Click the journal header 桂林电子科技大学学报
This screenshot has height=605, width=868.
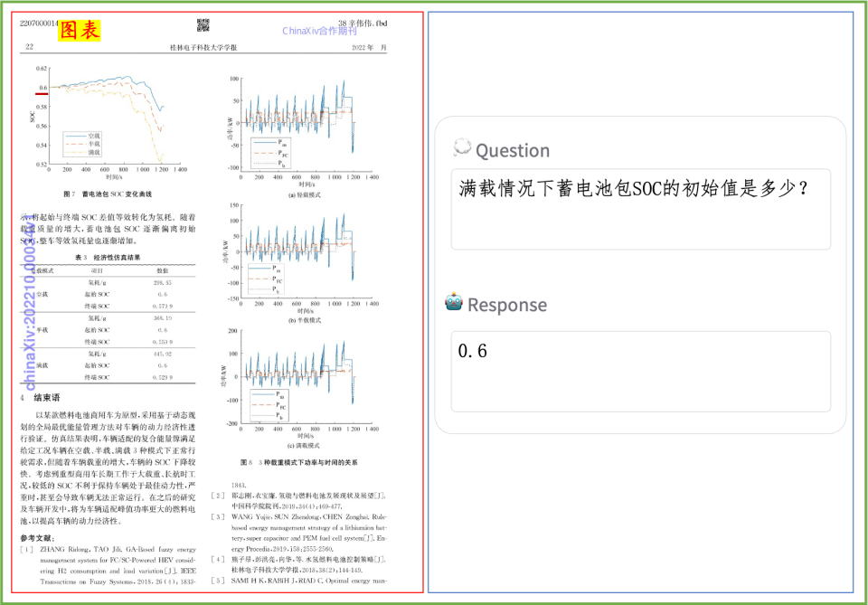(203, 48)
